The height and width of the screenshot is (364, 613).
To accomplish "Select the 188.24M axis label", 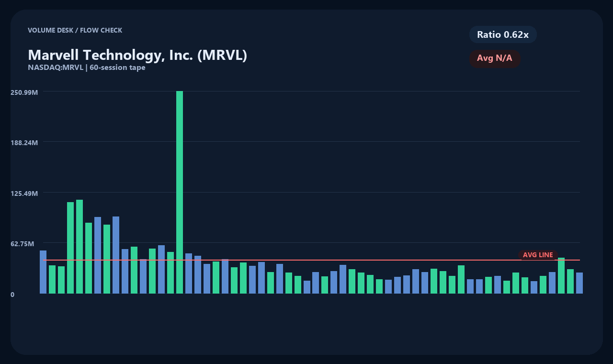I will pos(24,143).
